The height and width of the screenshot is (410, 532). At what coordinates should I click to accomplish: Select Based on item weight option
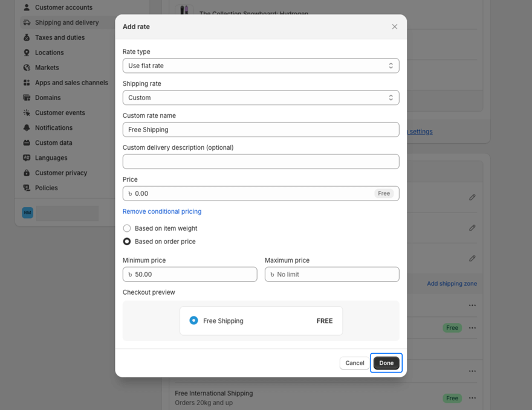click(x=127, y=228)
